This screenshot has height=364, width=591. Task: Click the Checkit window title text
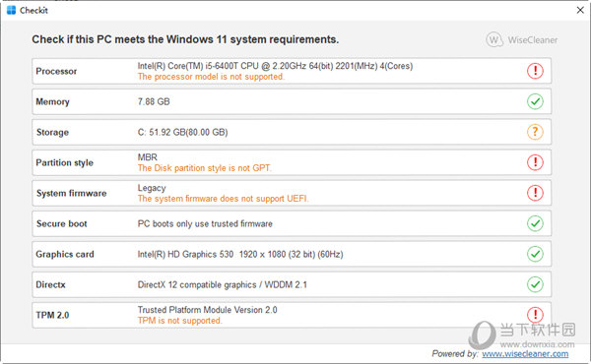coord(33,10)
